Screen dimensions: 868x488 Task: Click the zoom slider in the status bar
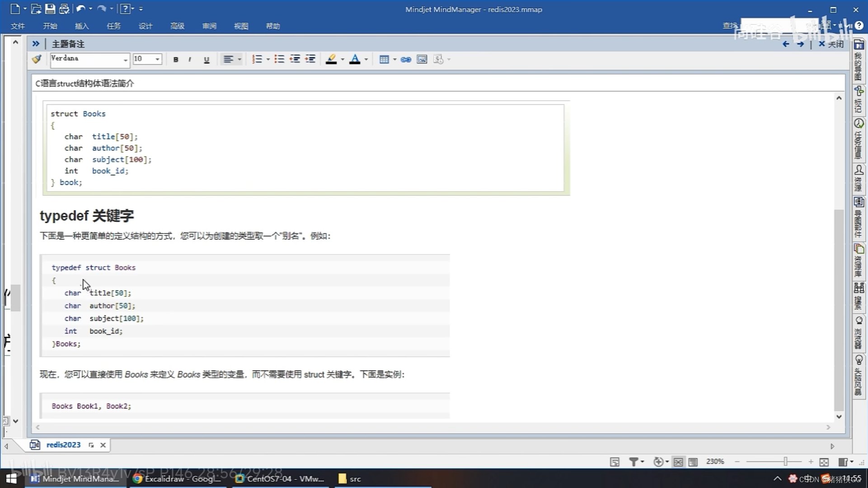click(x=785, y=461)
